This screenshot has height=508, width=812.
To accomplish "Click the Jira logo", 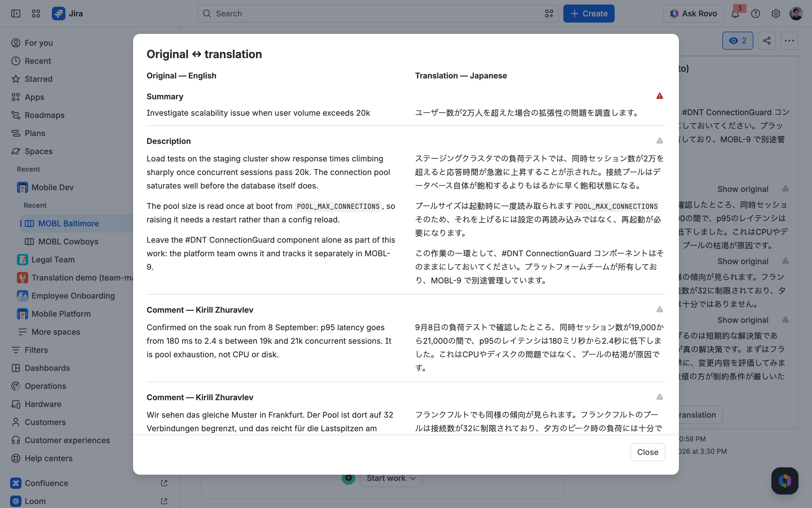I will point(67,14).
